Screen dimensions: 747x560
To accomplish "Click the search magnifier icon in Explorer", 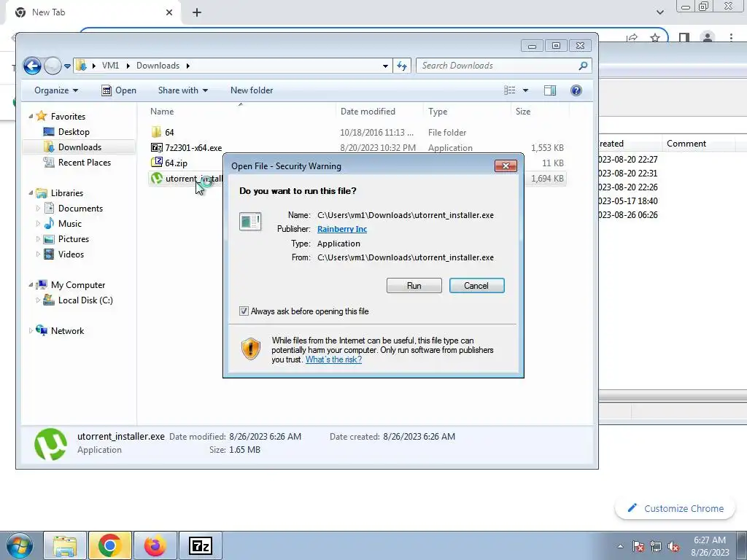I will point(583,66).
